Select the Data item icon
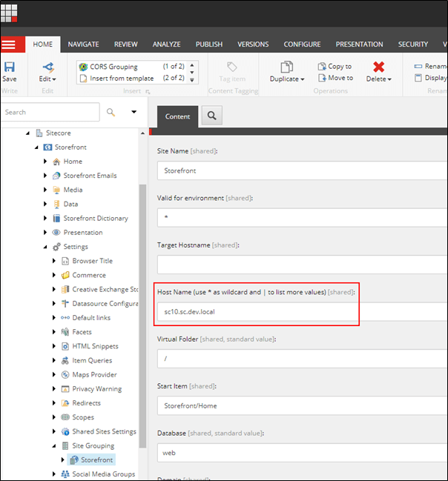Image resolution: width=448 pixels, height=481 pixels. click(56, 205)
